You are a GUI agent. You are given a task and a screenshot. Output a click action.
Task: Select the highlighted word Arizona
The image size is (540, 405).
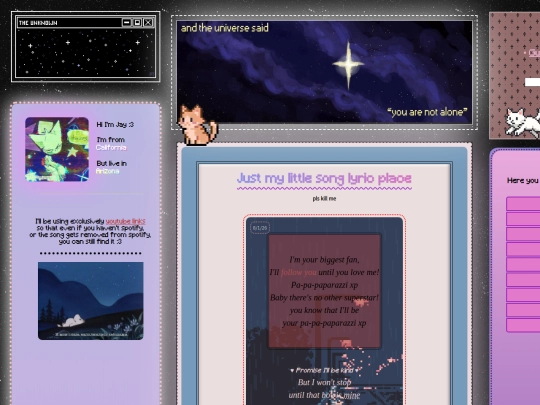pos(108,171)
